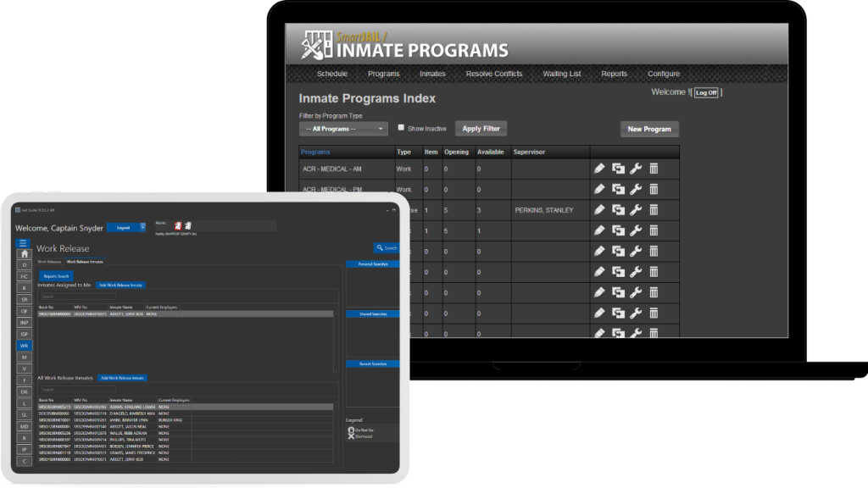Image resolution: width=868 pixels, height=488 pixels.
Task: Click the SmartJAIL Inmate Programs logo
Action: [405, 45]
